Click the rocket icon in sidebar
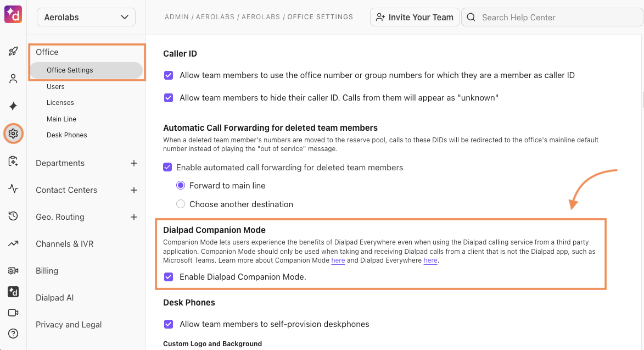 point(13,52)
